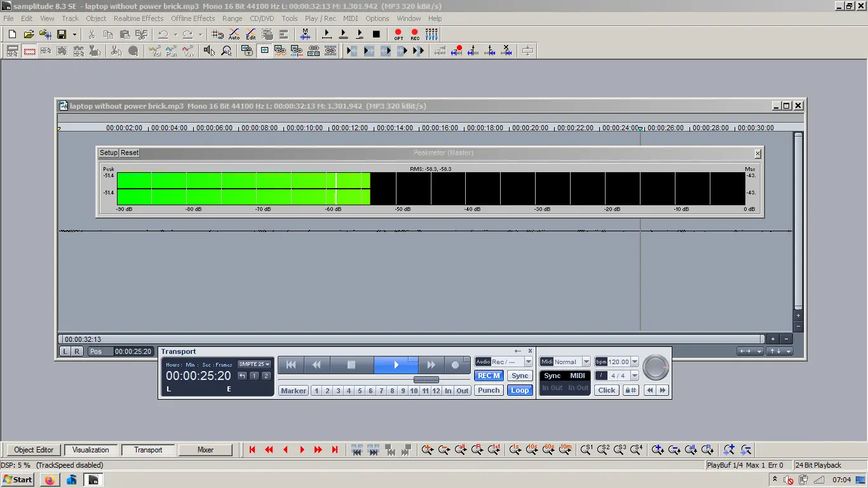
Task: Select the Vol volume curve tool
Action: [x=155, y=51]
